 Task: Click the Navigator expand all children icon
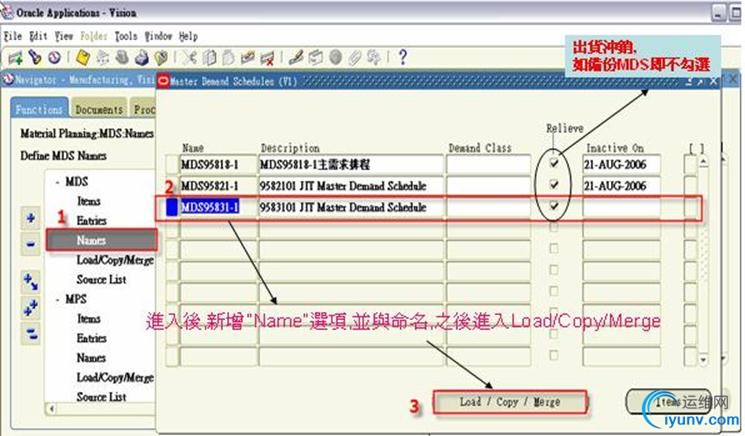click(30, 281)
